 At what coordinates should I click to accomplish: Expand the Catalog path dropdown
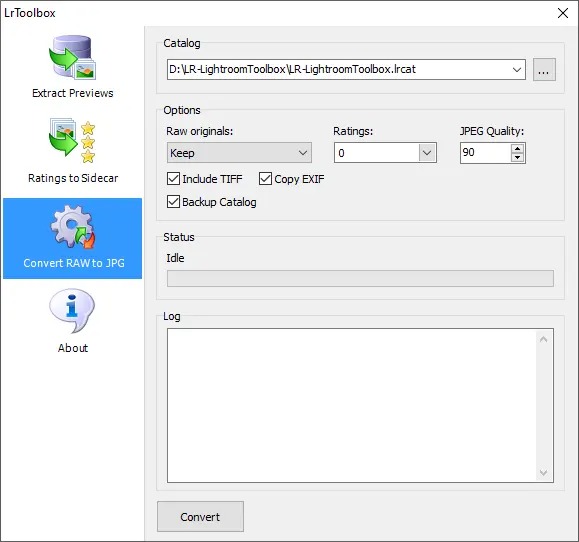point(517,69)
